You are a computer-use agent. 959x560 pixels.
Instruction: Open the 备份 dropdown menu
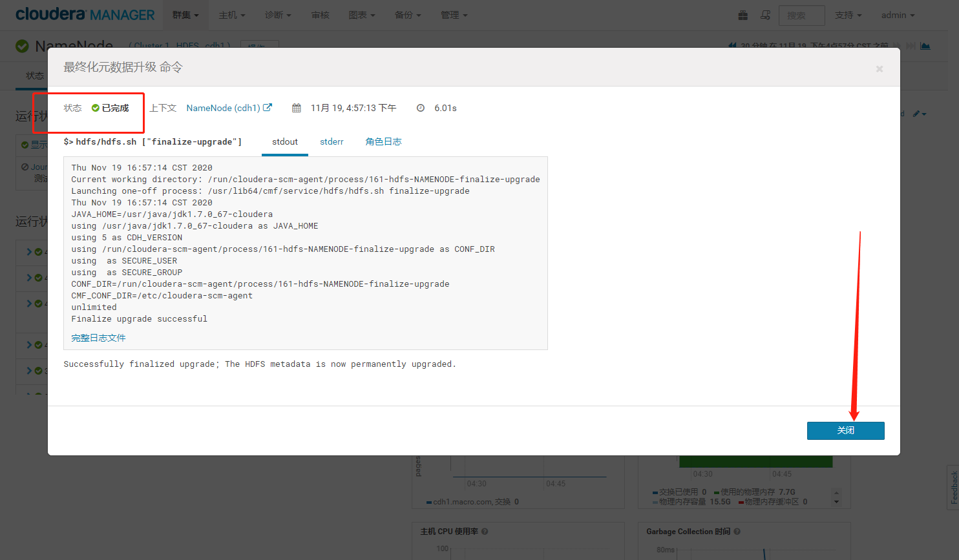tap(408, 15)
